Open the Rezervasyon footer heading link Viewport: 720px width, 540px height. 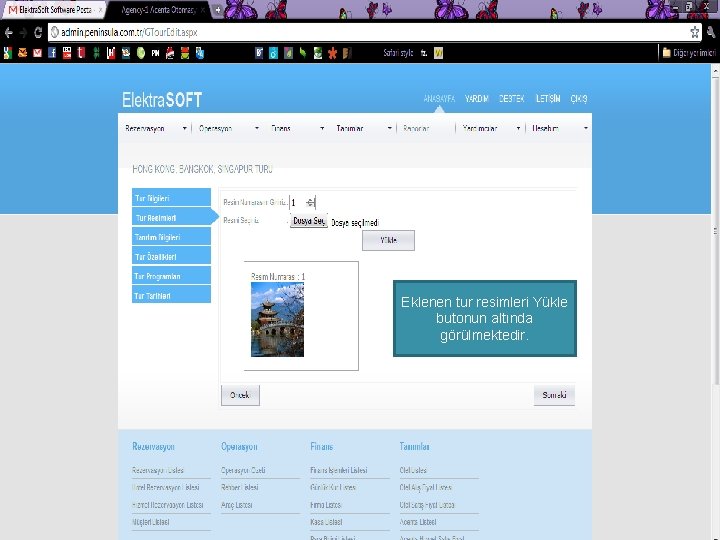(x=153, y=446)
